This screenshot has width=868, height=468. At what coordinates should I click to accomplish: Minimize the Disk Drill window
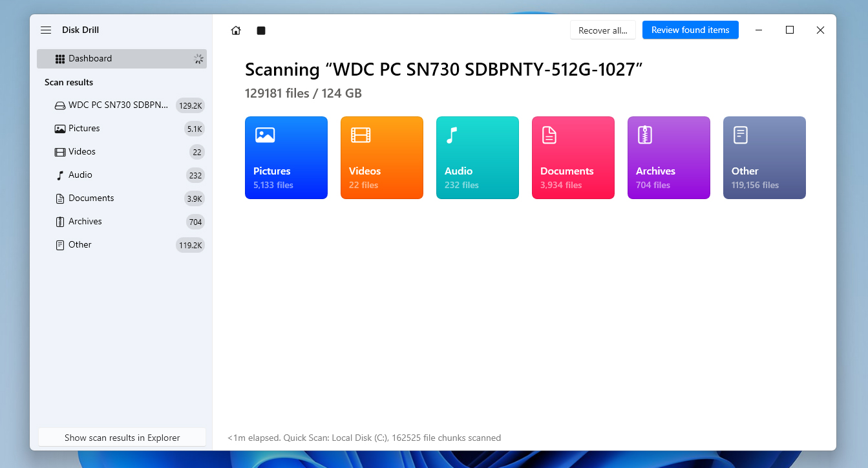point(759,30)
